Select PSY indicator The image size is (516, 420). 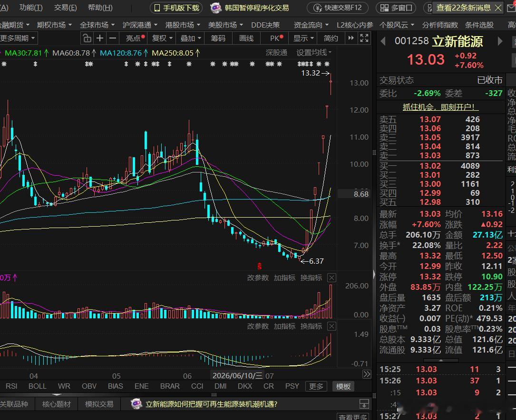292,386
